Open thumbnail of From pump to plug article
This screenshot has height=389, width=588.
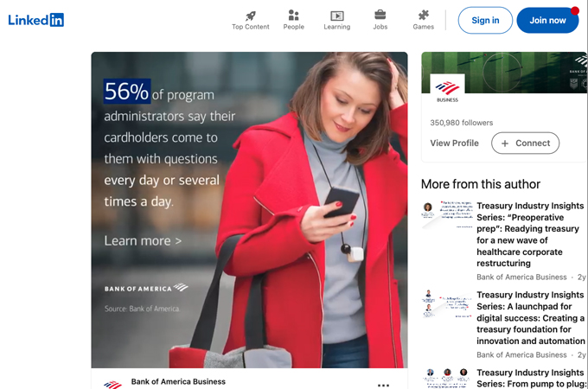[447, 378]
